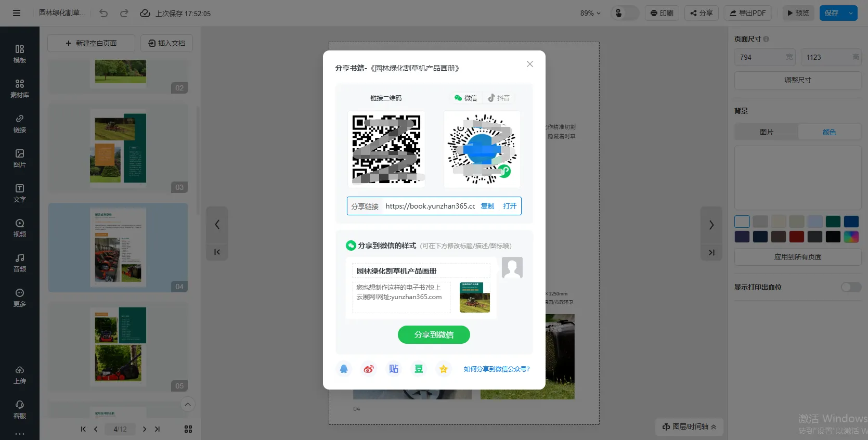Click the page width field 794

(765, 57)
